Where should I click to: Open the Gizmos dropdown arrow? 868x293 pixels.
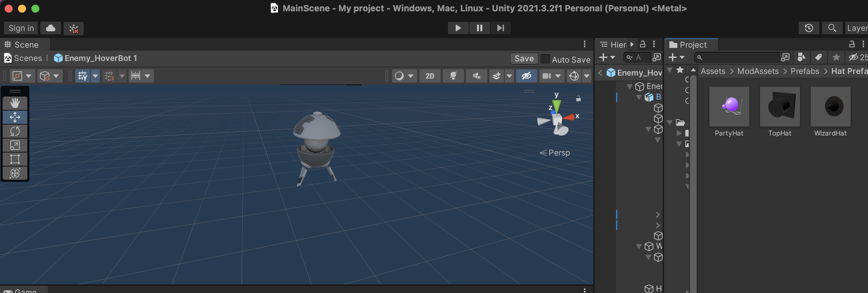tap(587, 76)
